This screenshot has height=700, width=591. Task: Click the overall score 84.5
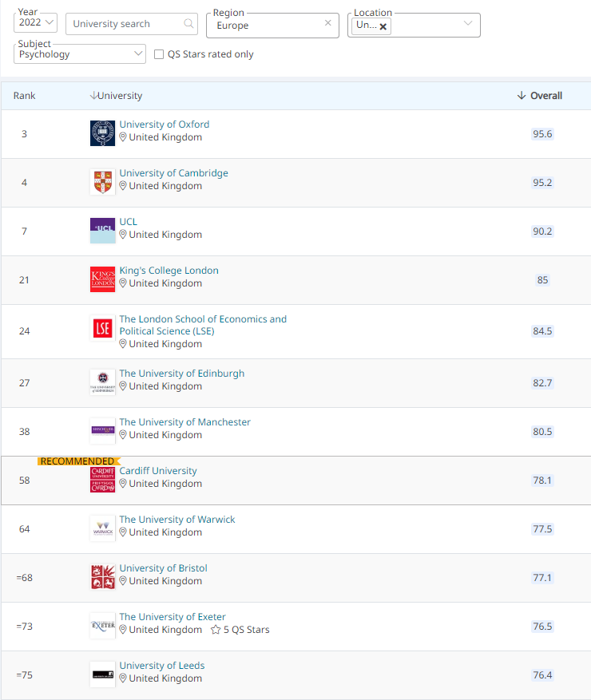tap(542, 330)
